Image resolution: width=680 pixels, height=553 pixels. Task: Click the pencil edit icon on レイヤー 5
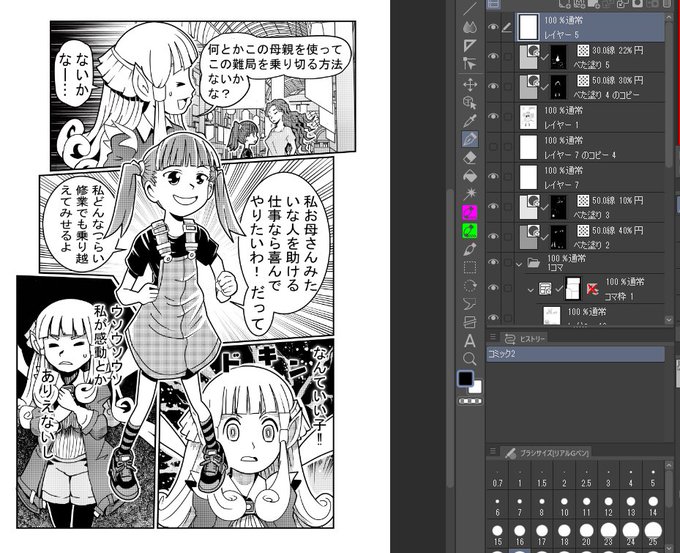pos(507,28)
